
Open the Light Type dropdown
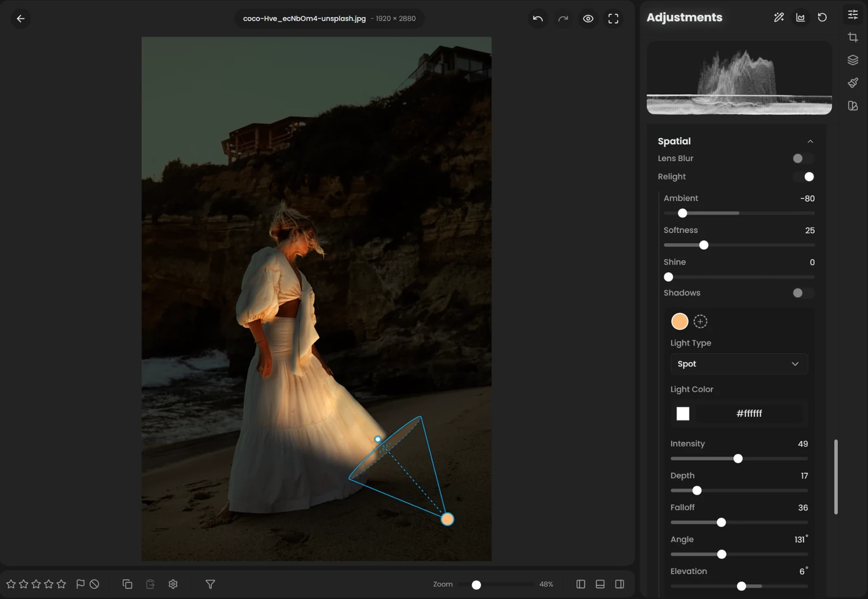tap(739, 364)
